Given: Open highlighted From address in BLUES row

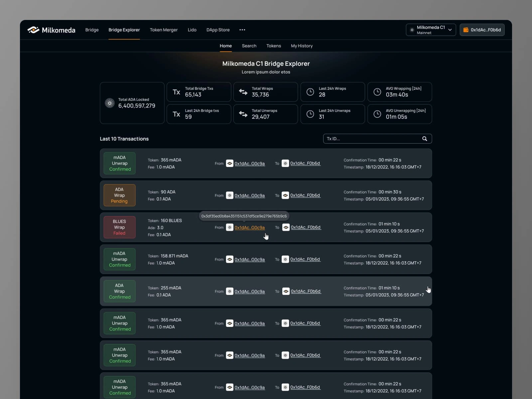Looking at the screenshot, I should (x=250, y=227).
